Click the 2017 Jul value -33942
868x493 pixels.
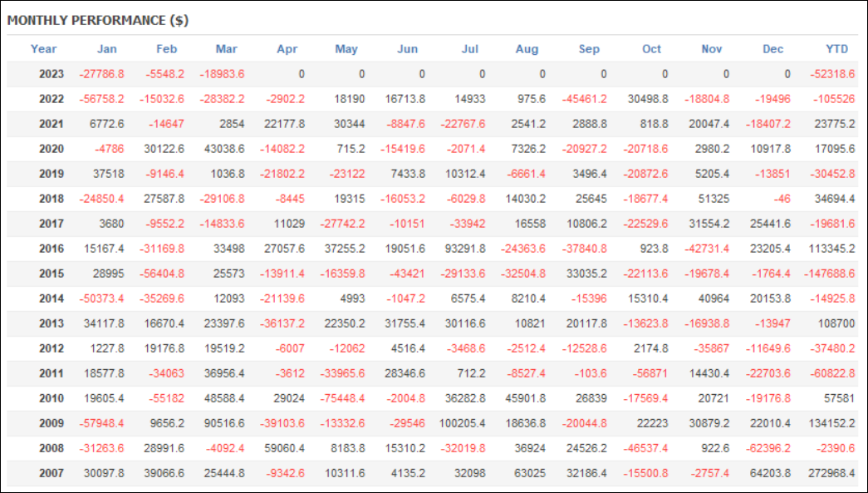[467, 224]
